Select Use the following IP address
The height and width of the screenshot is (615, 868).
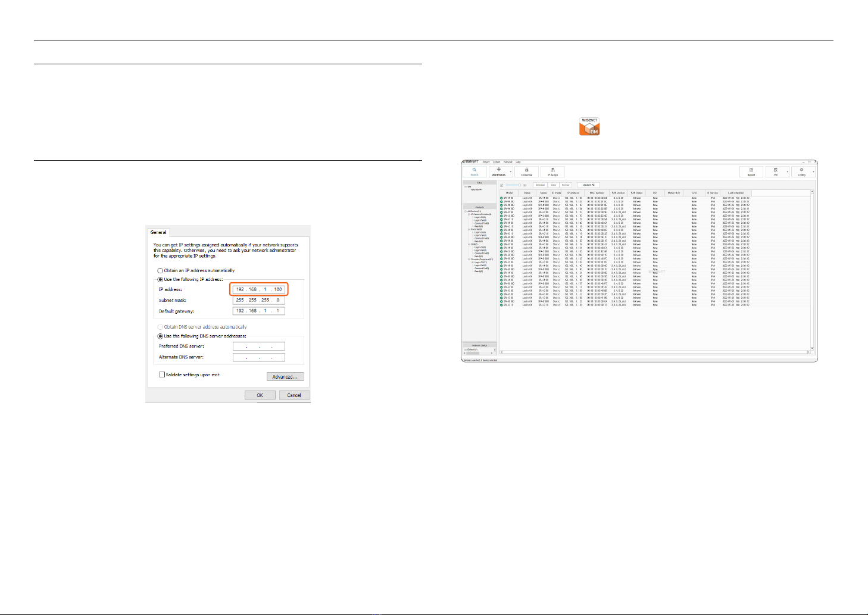(x=161, y=279)
